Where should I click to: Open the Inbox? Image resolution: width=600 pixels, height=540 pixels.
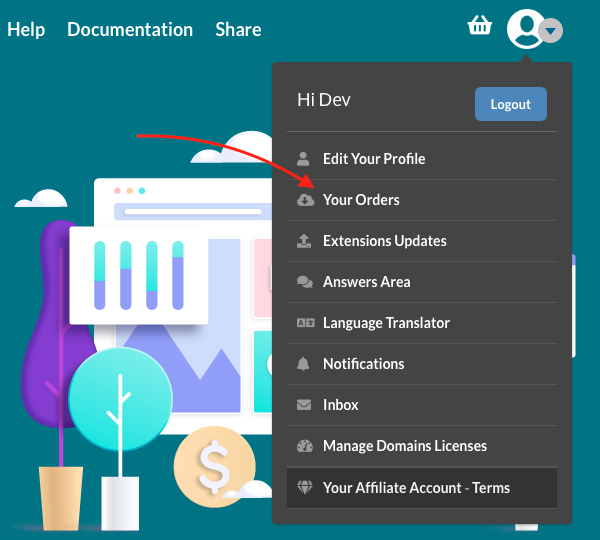(340, 405)
